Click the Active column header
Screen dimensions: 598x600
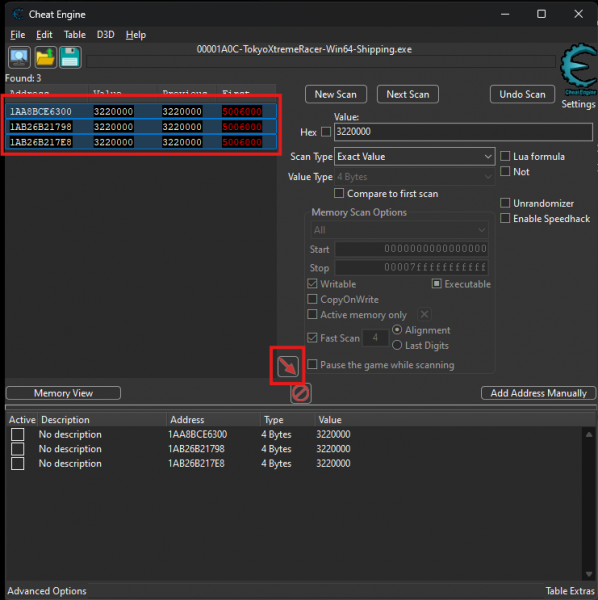point(22,420)
